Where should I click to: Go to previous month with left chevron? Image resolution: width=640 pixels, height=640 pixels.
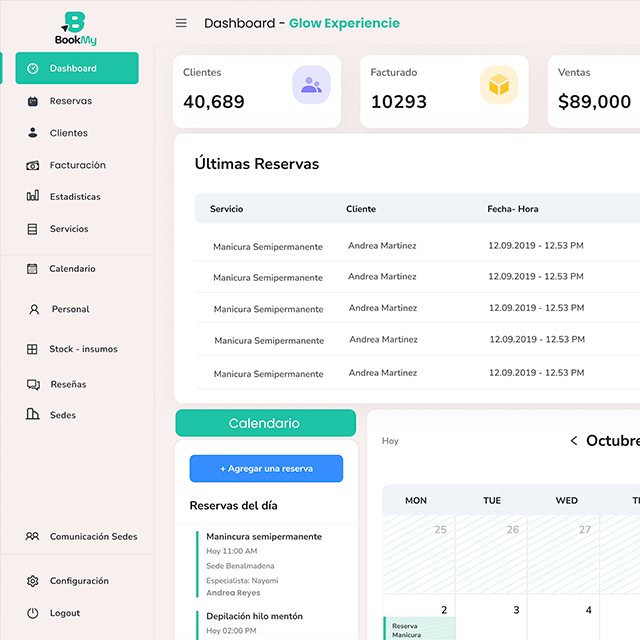coord(574,440)
